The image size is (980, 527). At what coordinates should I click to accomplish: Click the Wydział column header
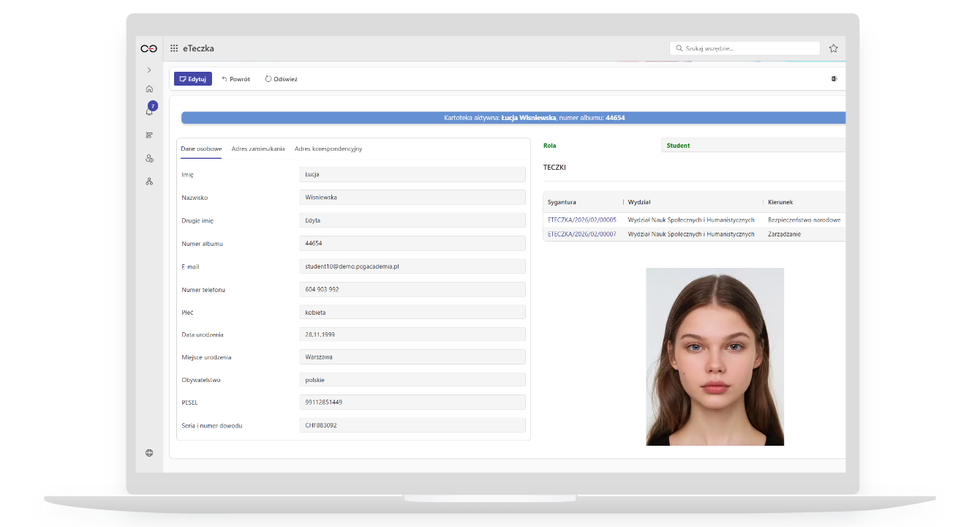click(639, 202)
